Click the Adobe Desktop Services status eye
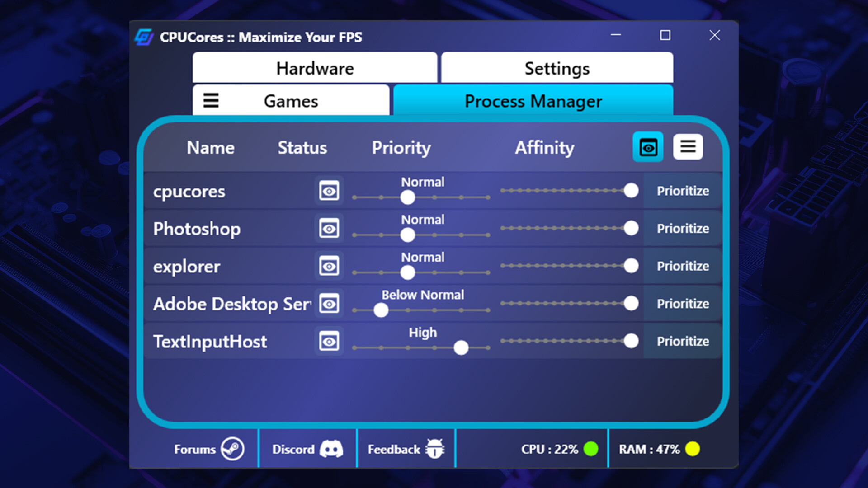The image size is (868, 488). point(329,304)
